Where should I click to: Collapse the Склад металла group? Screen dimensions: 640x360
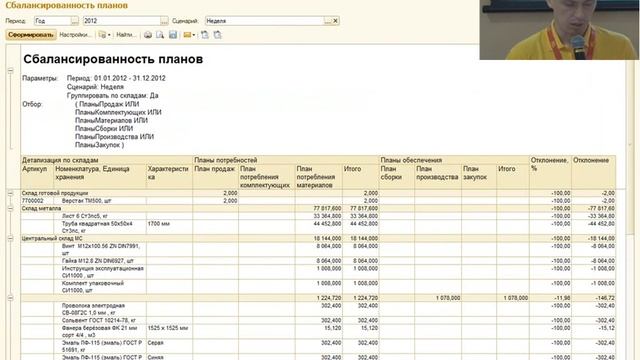tap(11, 208)
